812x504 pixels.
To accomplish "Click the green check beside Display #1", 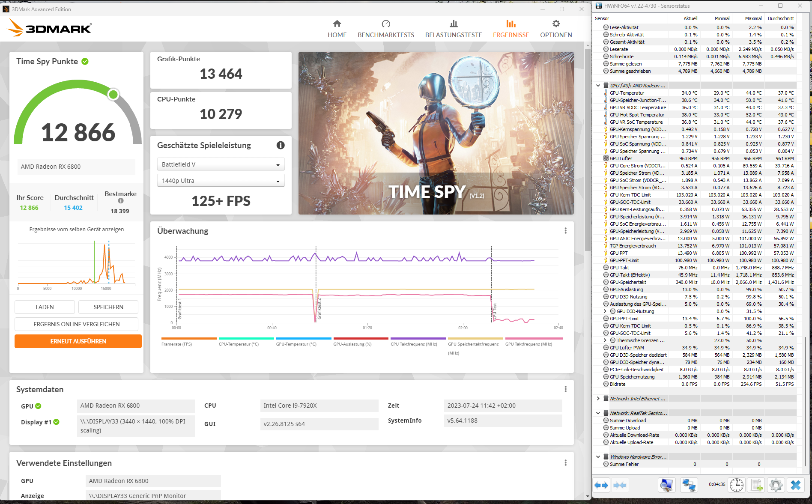I will click(56, 422).
